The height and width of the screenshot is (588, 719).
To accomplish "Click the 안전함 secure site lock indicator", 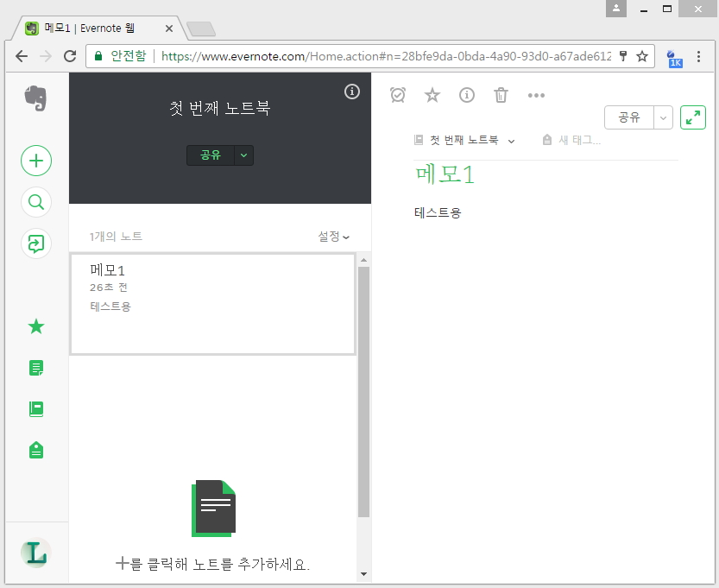I will click(120, 56).
